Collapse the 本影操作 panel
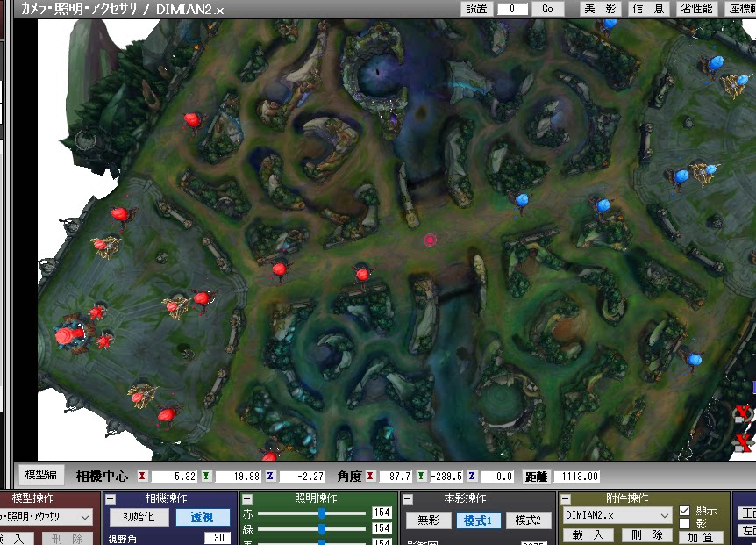 pos(408,499)
